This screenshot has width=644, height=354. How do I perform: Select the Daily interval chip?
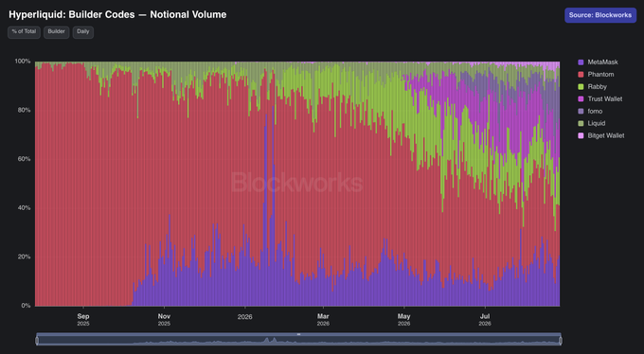coord(83,32)
